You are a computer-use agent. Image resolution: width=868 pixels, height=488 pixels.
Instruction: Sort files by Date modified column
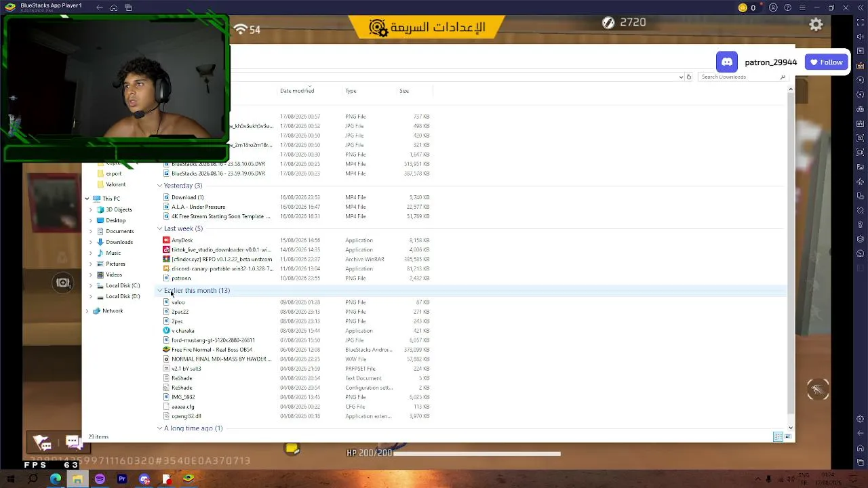pos(297,90)
